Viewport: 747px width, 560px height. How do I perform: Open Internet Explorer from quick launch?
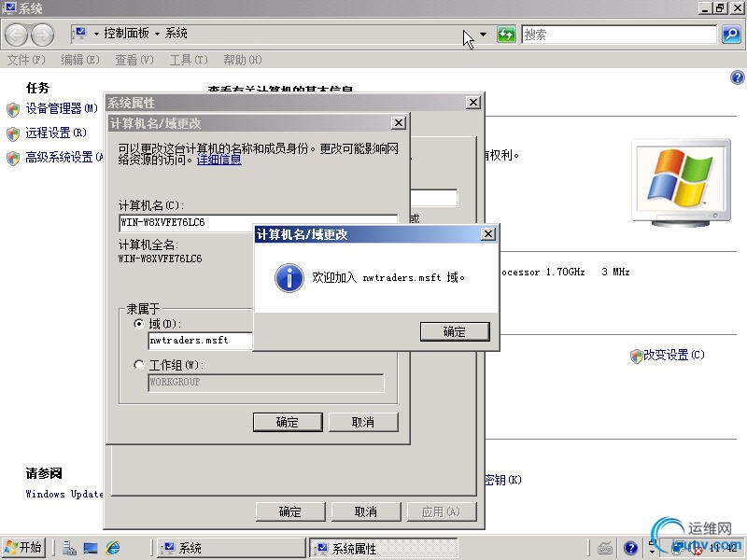click(113, 548)
